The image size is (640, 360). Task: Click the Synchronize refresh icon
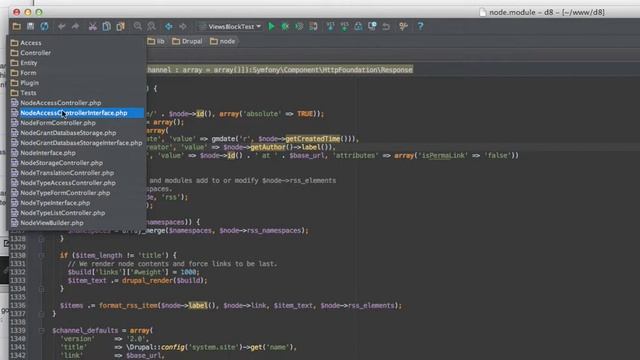(x=44, y=27)
